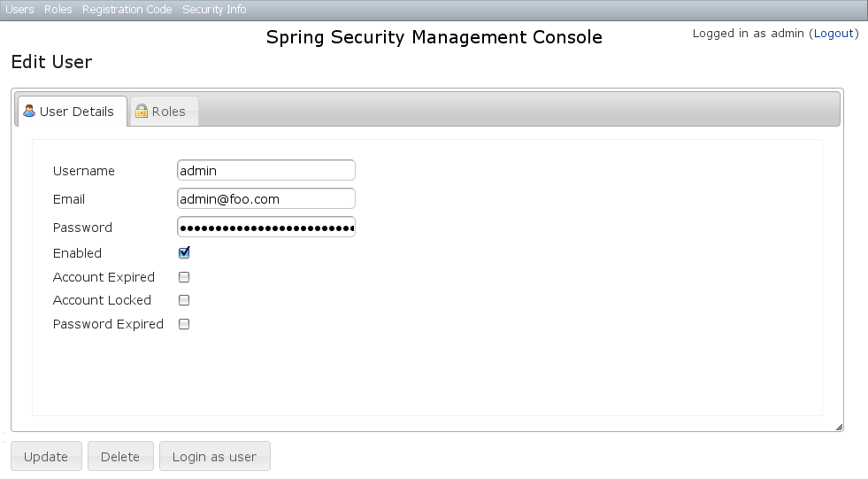This screenshot has height=479, width=868.
Task: Select the User Details tab label
Action: click(x=77, y=112)
